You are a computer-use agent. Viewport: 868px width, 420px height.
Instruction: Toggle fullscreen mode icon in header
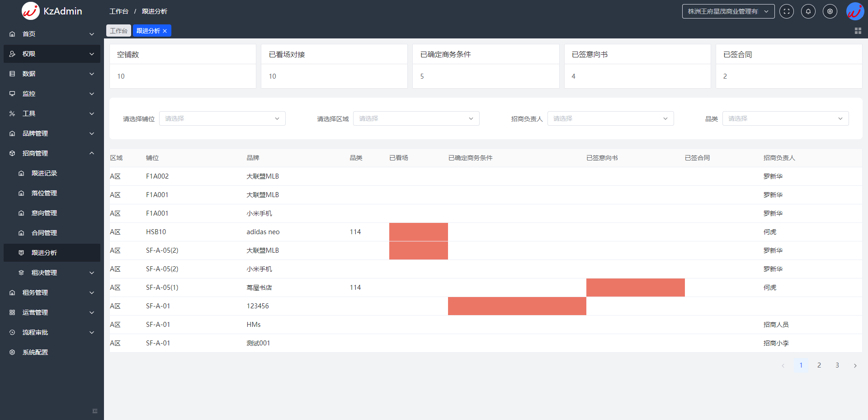pos(787,11)
